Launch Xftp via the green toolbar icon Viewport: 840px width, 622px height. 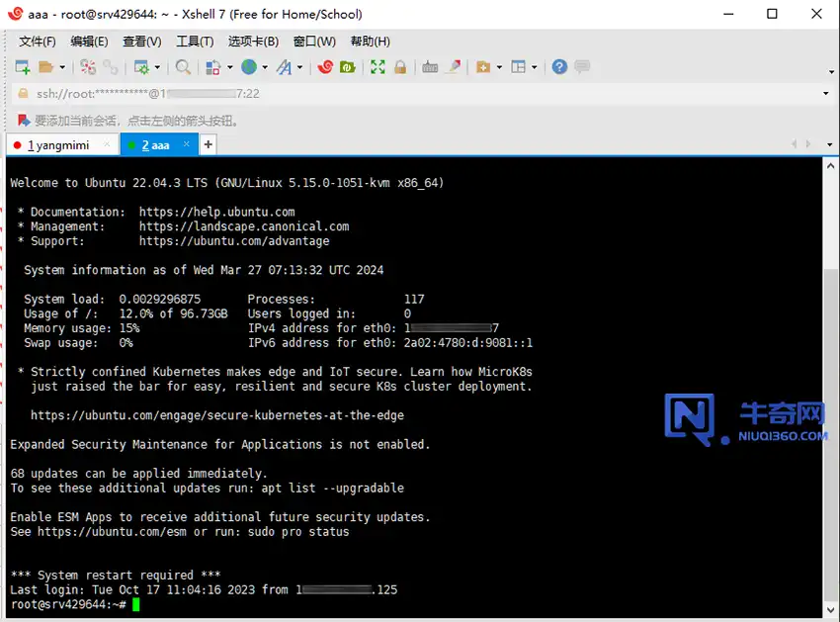348,67
